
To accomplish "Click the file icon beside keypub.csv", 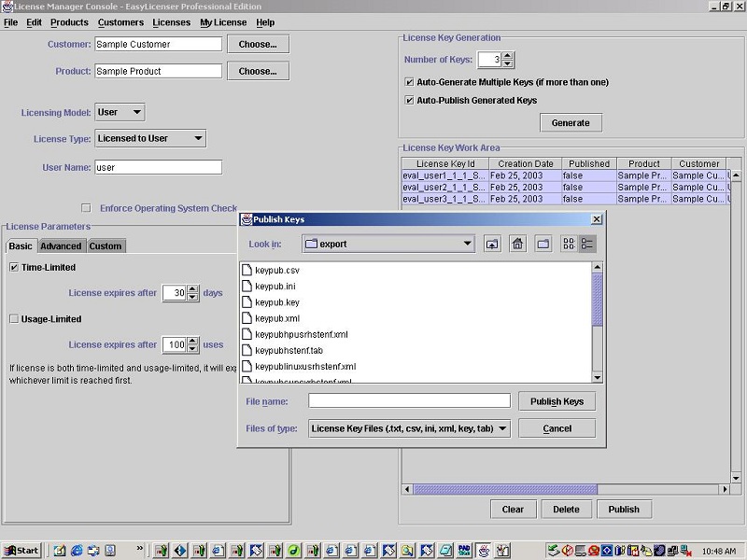I will [247, 270].
